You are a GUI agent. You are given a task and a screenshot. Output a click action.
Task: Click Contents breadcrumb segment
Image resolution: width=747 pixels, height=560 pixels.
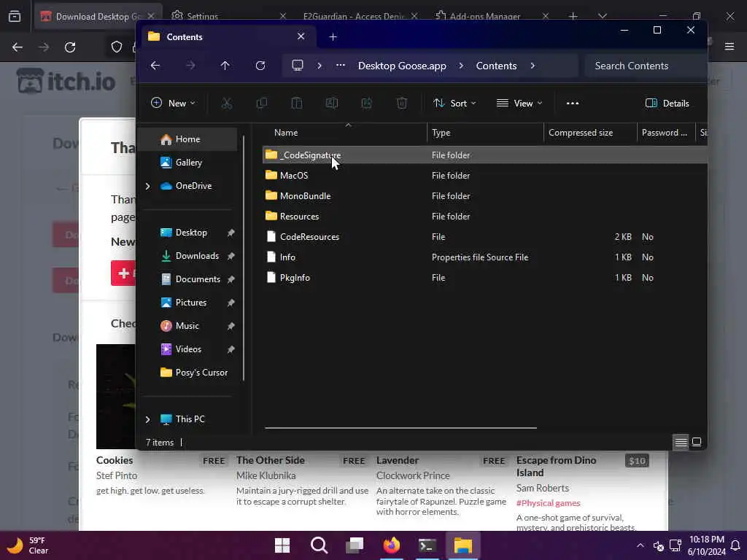point(496,66)
